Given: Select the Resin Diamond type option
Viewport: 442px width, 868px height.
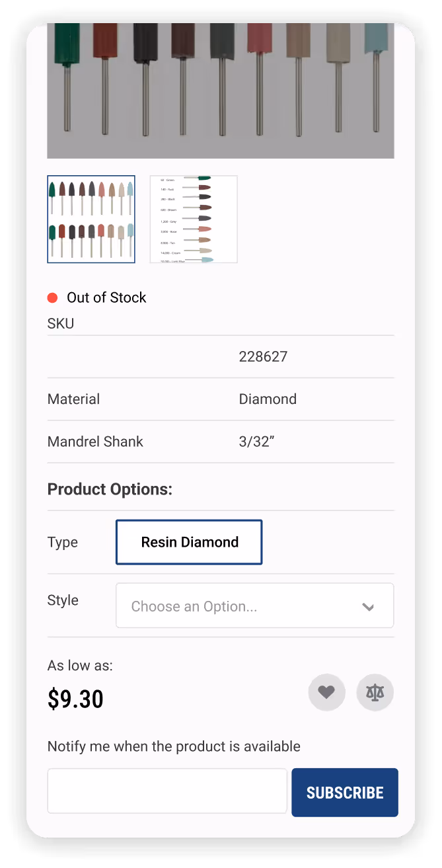Looking at the screenshot, I should pos(189,542).
